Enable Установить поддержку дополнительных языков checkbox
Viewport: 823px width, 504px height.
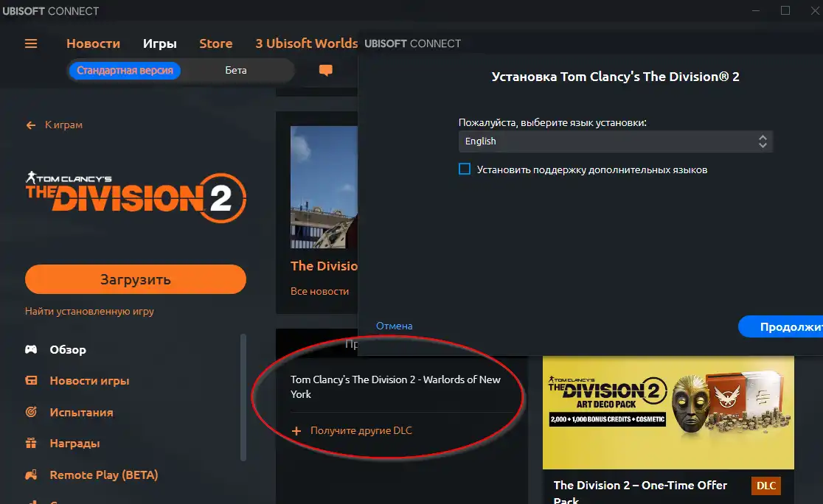465,169
